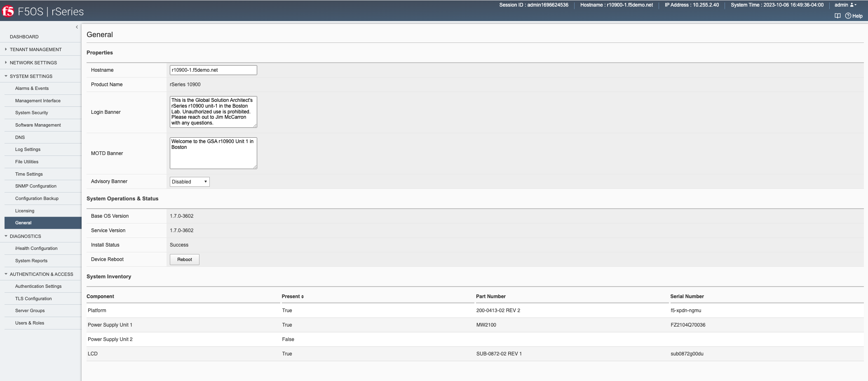
Task: Expand Network Settings section
Action: [33, 63]
